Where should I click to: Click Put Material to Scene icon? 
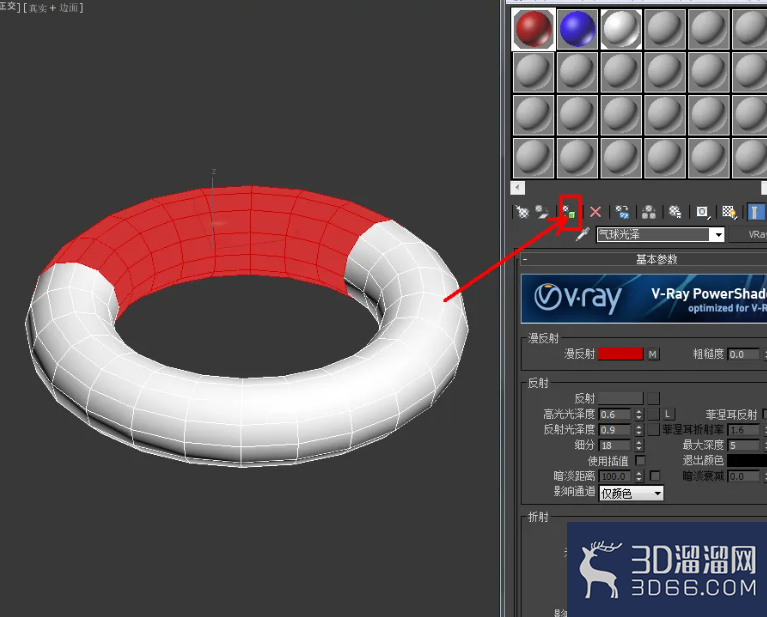click(x=542, y=212)
